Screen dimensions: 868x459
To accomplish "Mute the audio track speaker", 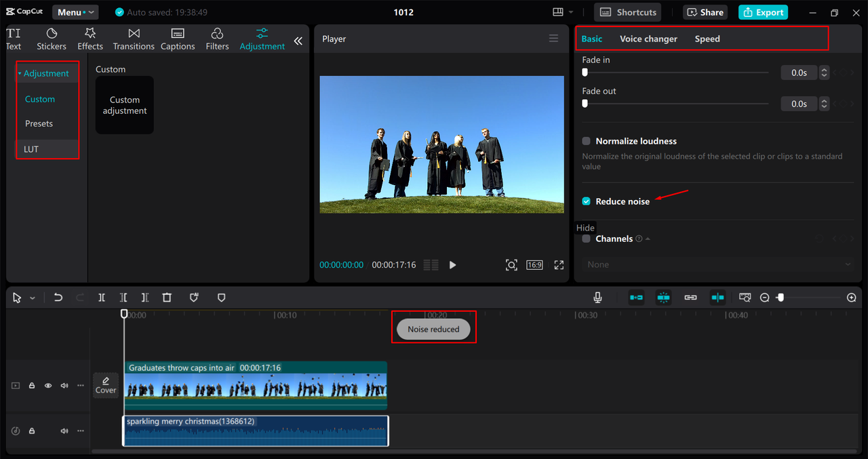I will 64,431.
